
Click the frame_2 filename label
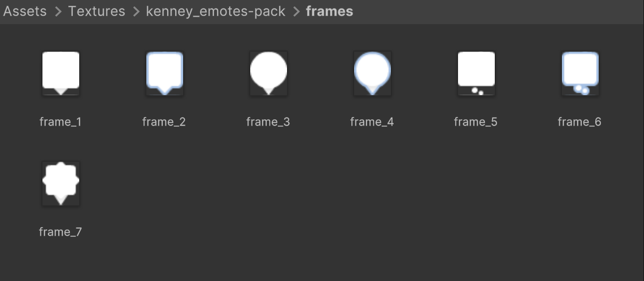click(x=164, y=122)
